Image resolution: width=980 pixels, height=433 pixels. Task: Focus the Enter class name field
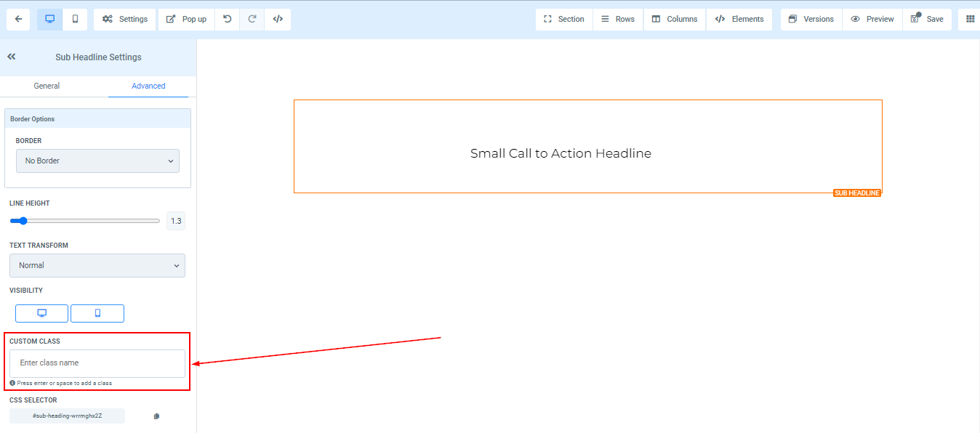97,363
